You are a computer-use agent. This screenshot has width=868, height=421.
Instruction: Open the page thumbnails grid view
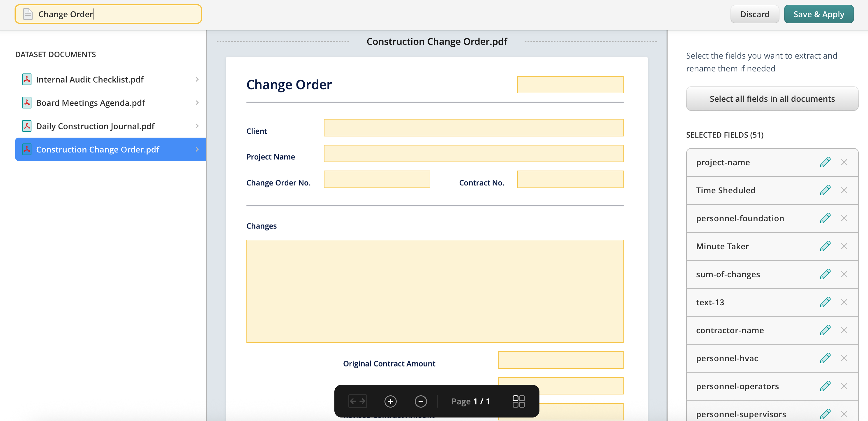(x=518, y=401)
